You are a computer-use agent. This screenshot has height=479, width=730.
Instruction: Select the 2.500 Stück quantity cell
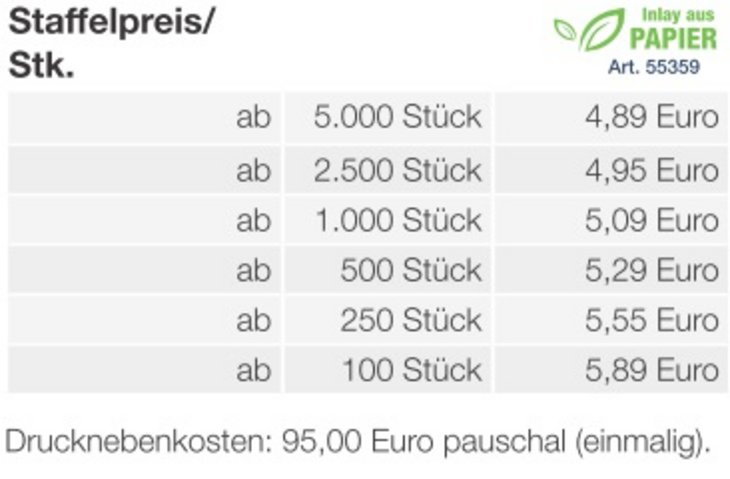388,170
